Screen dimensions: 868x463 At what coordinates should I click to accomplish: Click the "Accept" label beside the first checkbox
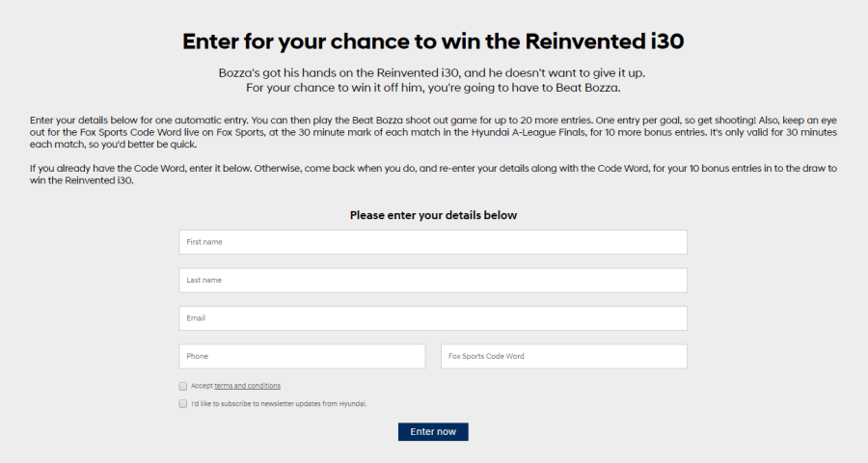click(202, 386)
